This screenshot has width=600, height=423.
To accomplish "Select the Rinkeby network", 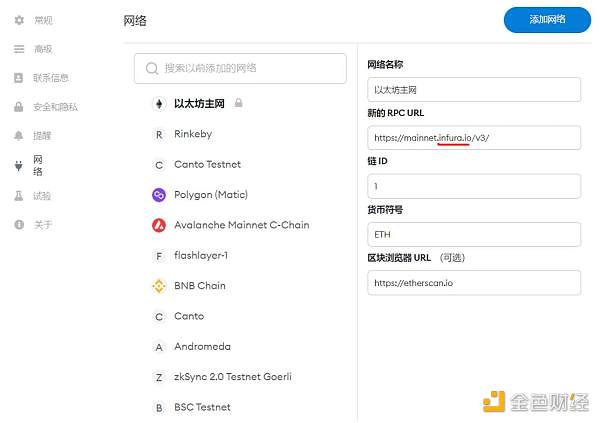I will [193, 134].
